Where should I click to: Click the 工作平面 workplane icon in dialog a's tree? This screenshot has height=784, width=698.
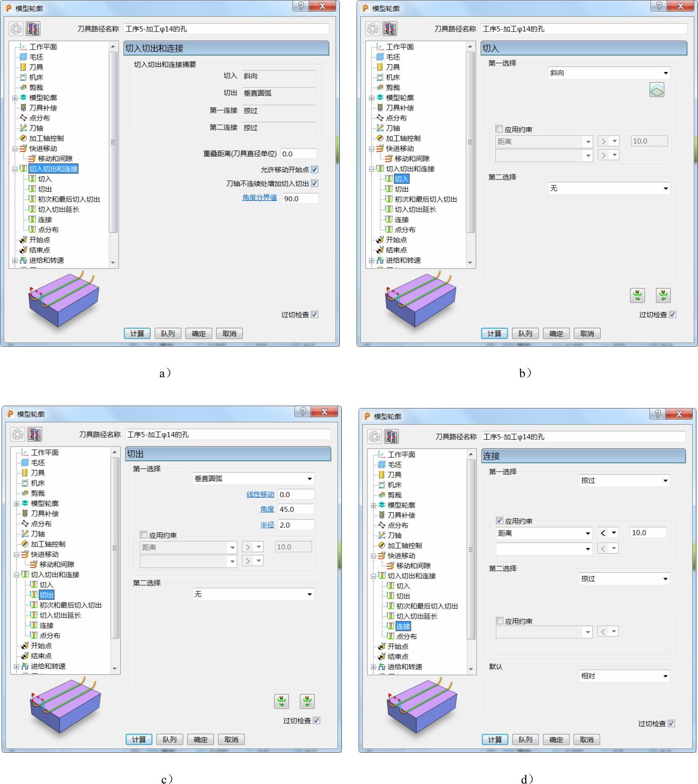tap(23, 47)
